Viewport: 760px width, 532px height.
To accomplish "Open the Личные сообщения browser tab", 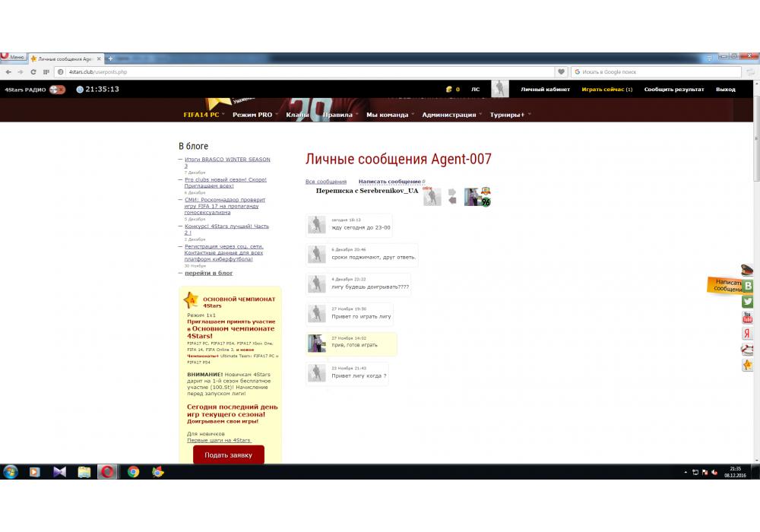I will click(65, 59).
